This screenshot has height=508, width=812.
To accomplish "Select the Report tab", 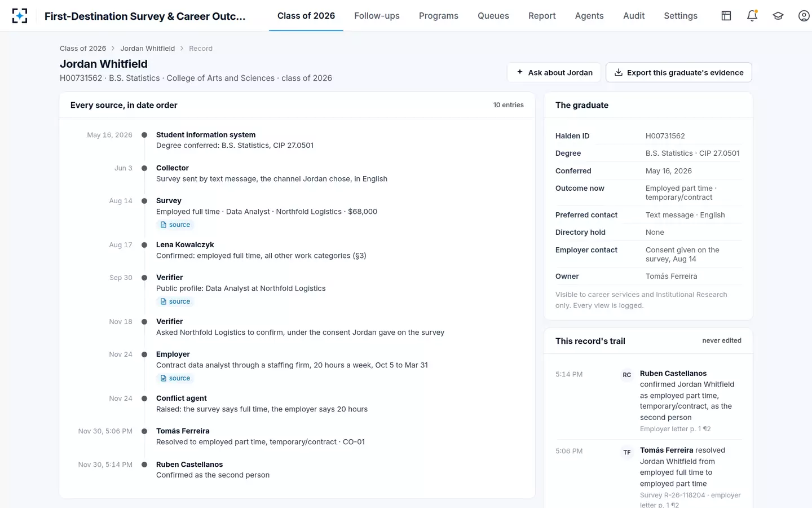I will [542, 16].
